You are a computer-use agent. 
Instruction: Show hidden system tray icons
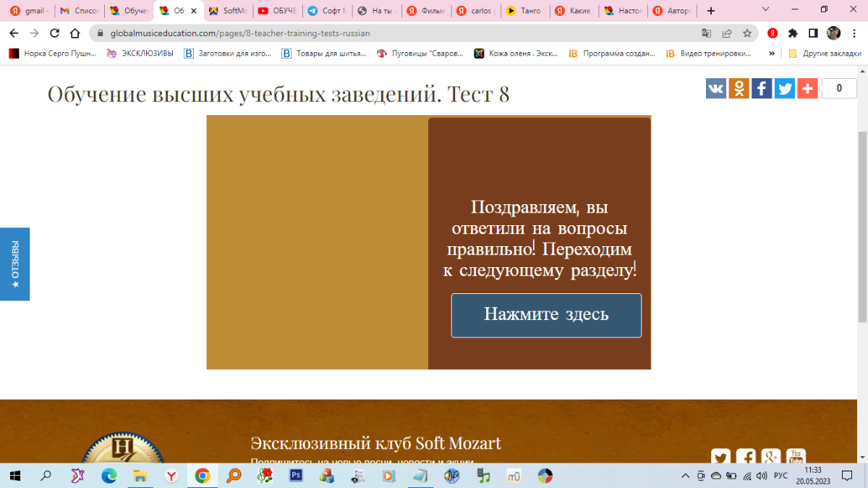click(686, 476)
